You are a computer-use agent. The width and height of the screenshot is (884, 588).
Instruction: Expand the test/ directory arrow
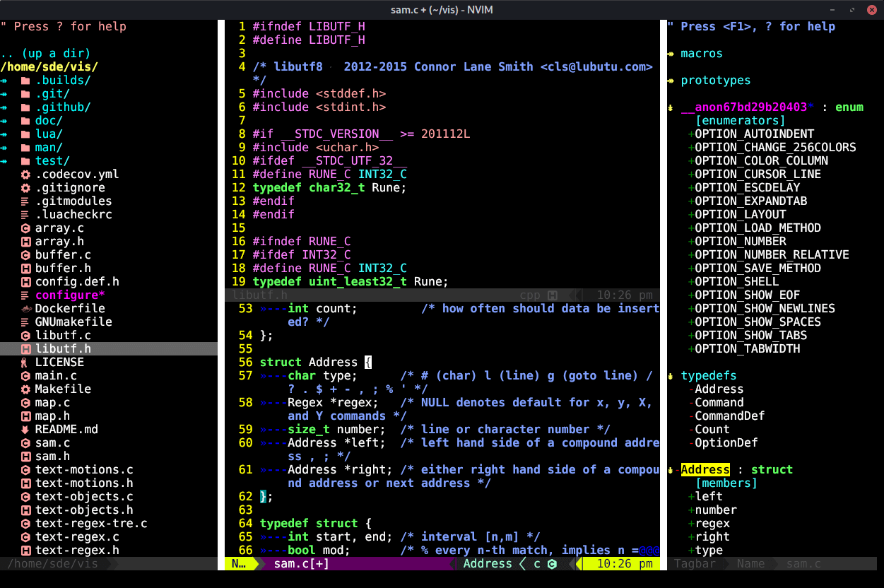coord(4,161)
